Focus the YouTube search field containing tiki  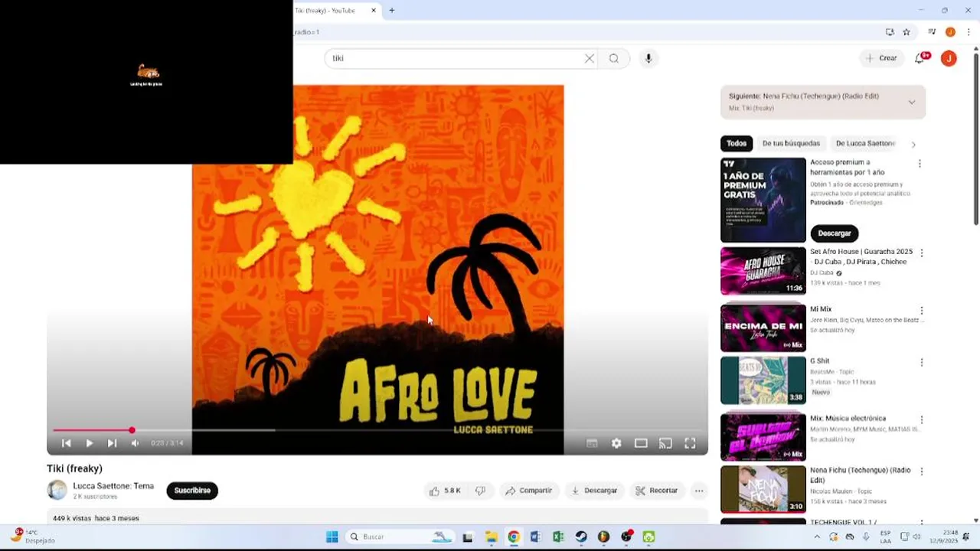click(456, 58)
